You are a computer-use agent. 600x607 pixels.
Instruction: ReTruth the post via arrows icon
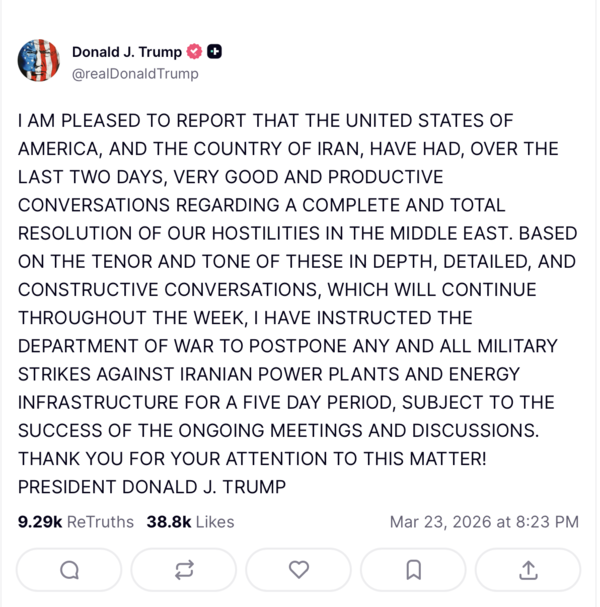[x=184, y=570]
